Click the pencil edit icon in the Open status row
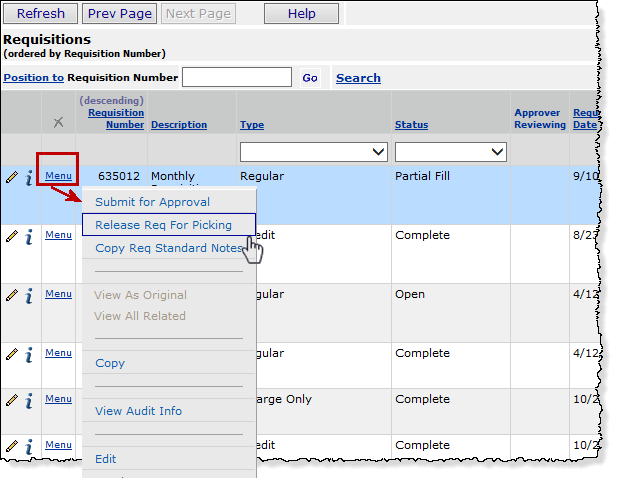Image resolution: width=618 pixels, height=478 pixels. point(12,295)
